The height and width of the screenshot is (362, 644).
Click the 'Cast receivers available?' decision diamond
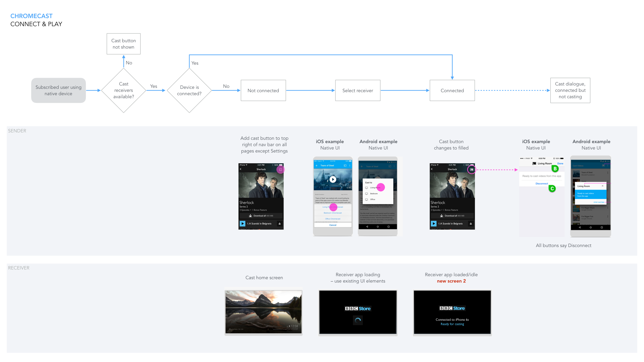tap(123, 90)
